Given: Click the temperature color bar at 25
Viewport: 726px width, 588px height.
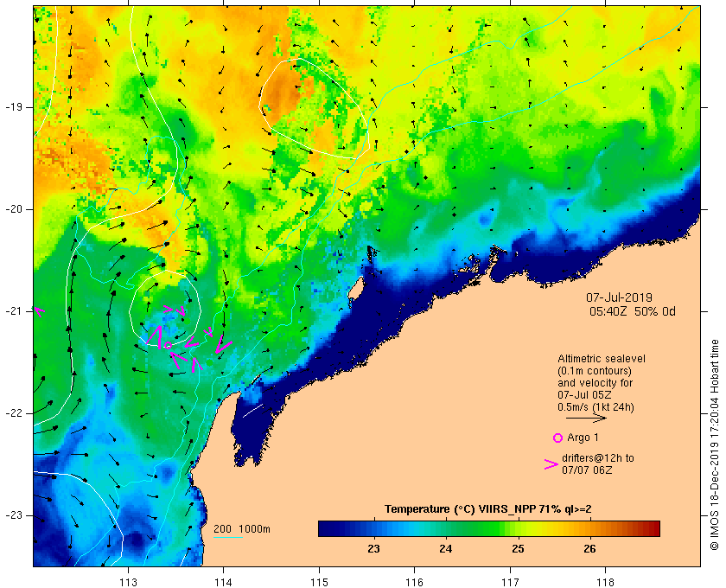Looking at the screenshot, I should (x=518, y=528).
